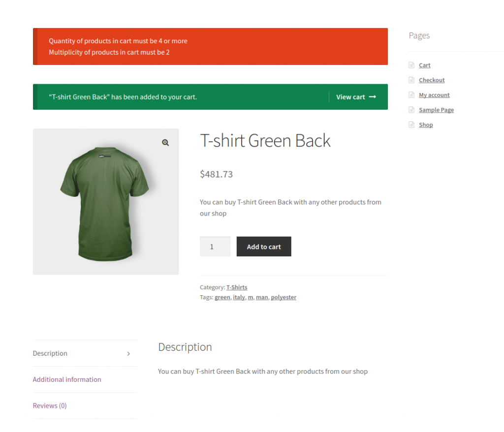Visit the Sample Page link

pyautogui.click(x=436, y=110)
